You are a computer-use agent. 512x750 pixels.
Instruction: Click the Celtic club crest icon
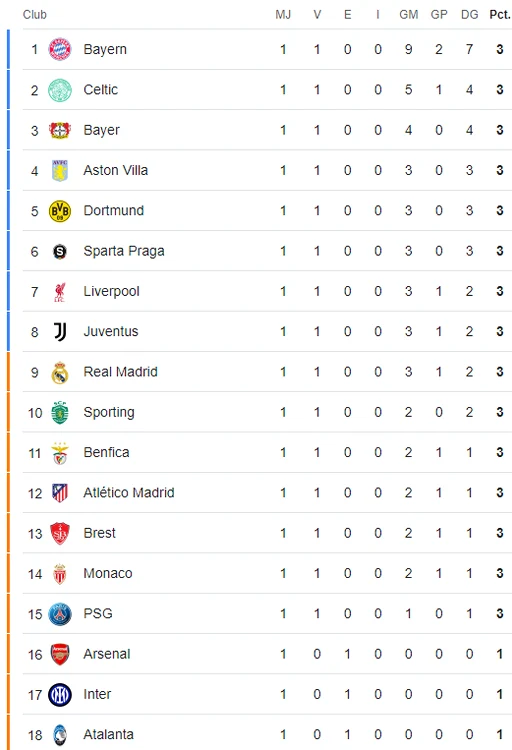pyautogui.click(x=60, y=90)
